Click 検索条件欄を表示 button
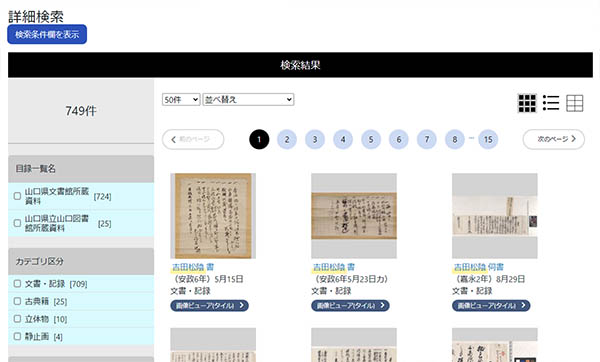The image size is (600, 362). 47,34
